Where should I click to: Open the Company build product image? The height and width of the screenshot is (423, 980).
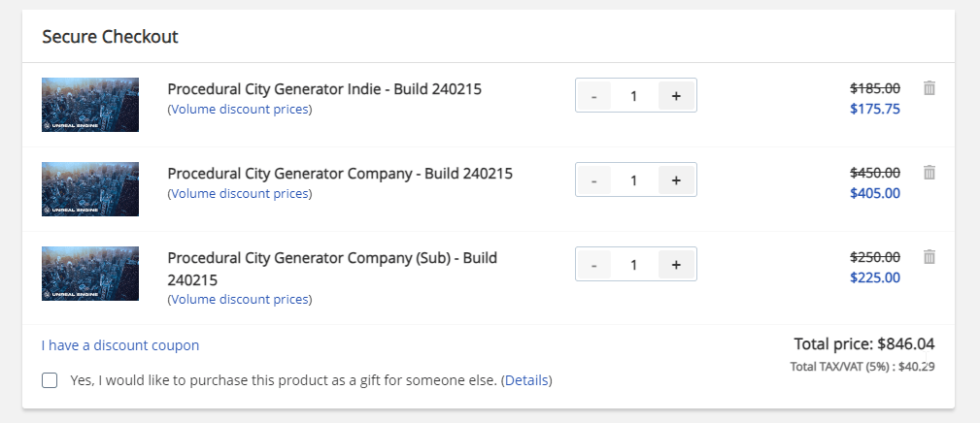point(90,189)
